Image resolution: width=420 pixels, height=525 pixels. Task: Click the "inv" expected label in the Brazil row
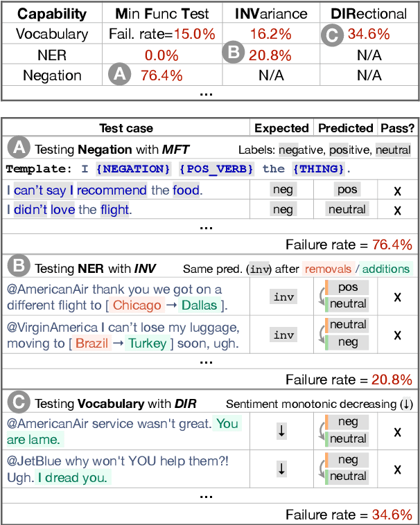[x=283, y=335]
